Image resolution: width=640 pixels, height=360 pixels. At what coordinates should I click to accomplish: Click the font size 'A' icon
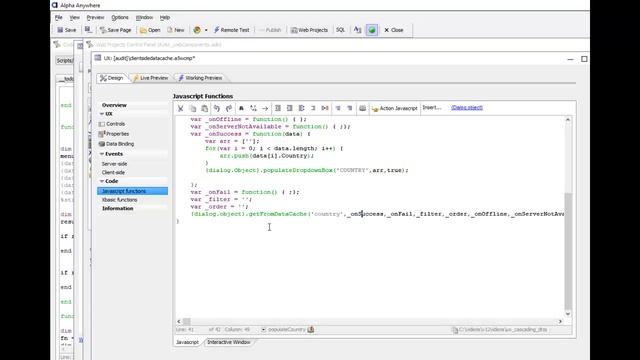358,30
